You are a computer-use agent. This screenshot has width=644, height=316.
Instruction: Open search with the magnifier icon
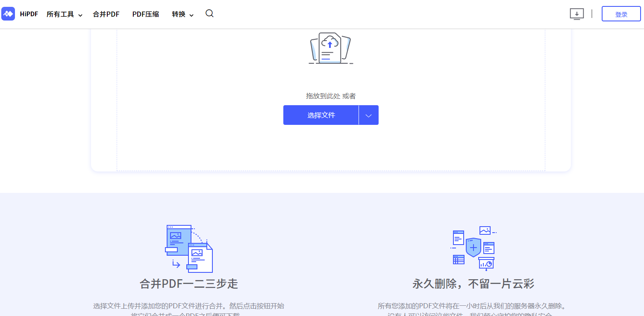click(x=209, y=13)
